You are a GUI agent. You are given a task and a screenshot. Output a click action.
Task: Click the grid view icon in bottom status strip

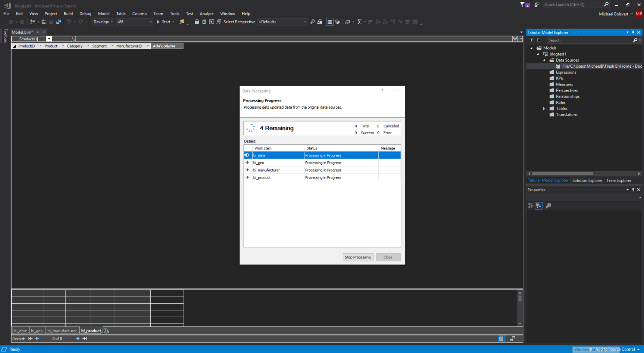click(501, 339)
